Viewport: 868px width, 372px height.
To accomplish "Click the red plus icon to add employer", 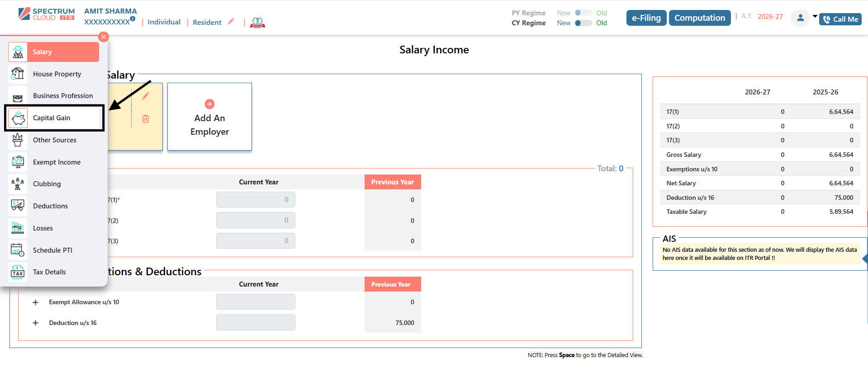I will pyautogui.click(x=209, y=104).
